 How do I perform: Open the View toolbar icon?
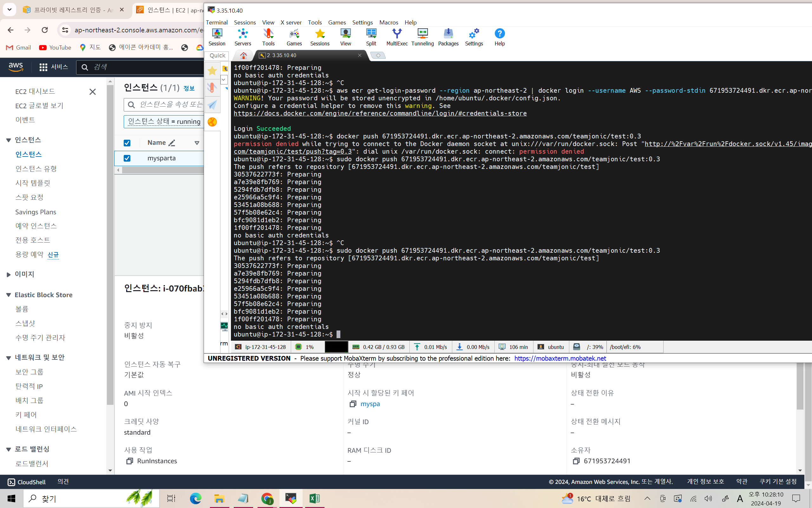click(346, 37)
